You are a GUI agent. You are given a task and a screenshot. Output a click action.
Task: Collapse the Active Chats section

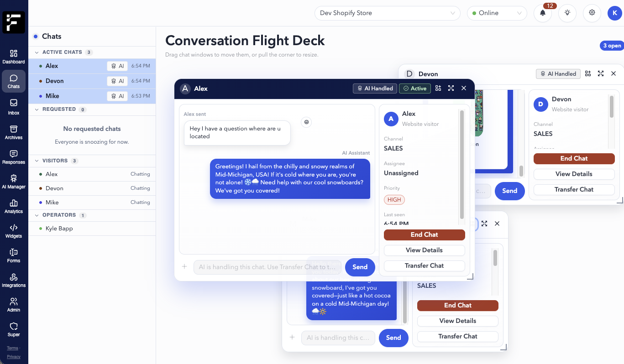pos(36,52)
